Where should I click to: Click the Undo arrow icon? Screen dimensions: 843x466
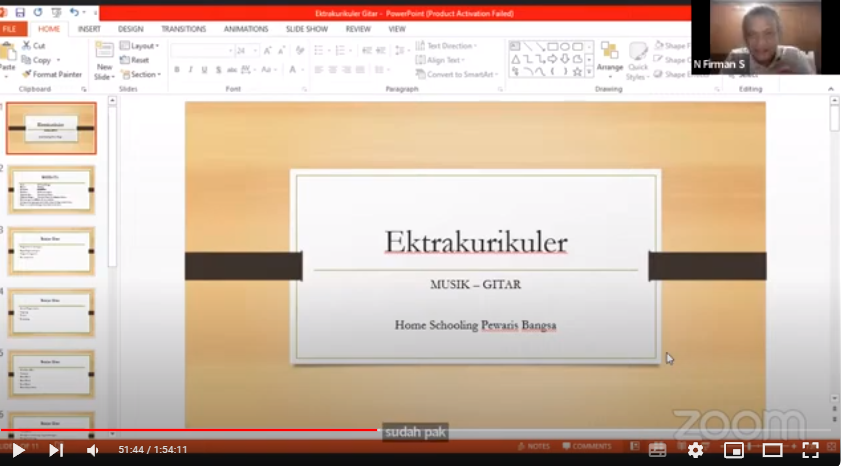[x=75, y=12]
